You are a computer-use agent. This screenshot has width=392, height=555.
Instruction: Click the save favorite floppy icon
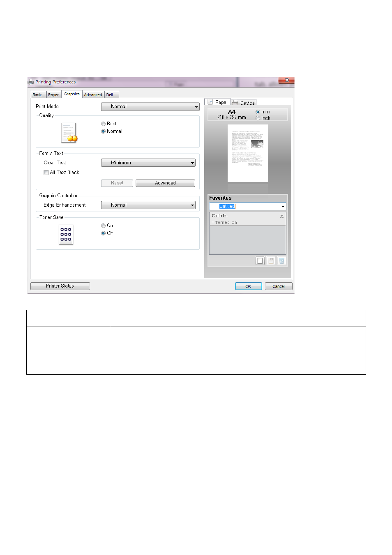click(x=271, y=261)
